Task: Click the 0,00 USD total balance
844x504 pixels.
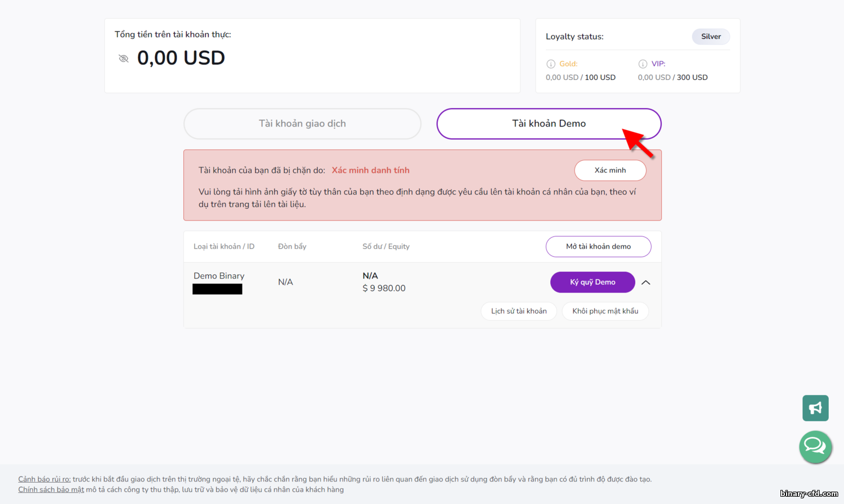Action: (181, 58)
